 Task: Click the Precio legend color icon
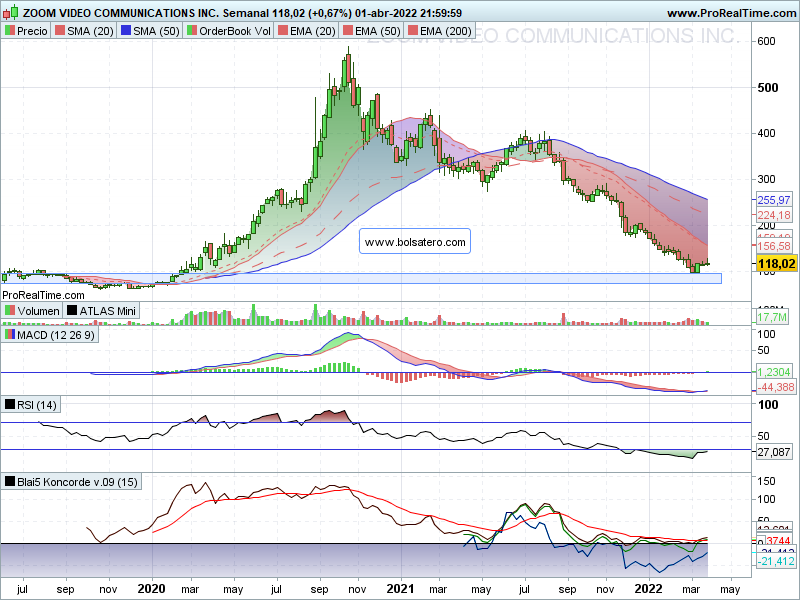pos(10,31)
